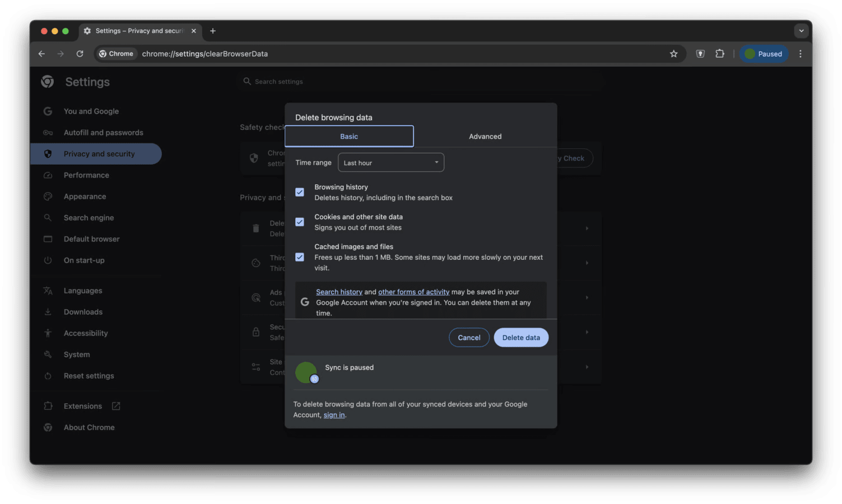Open a new tab with the plus icon

tap(213, 31)
